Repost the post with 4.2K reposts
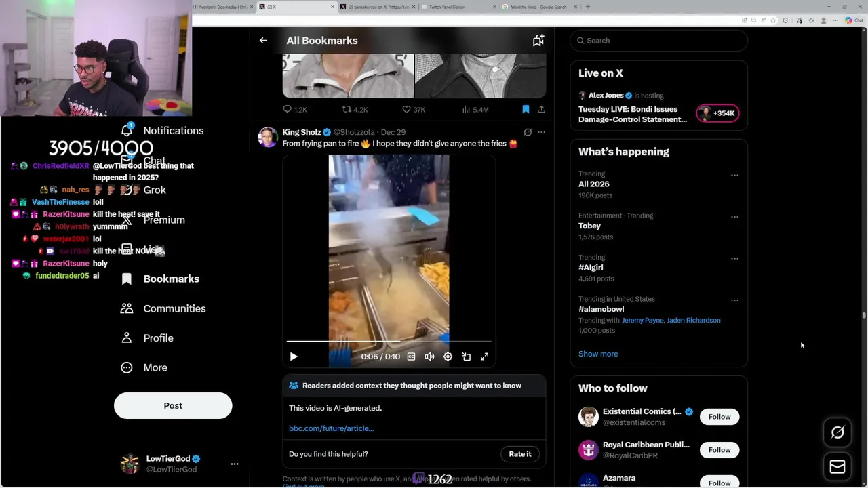 (x=355, y=109)
